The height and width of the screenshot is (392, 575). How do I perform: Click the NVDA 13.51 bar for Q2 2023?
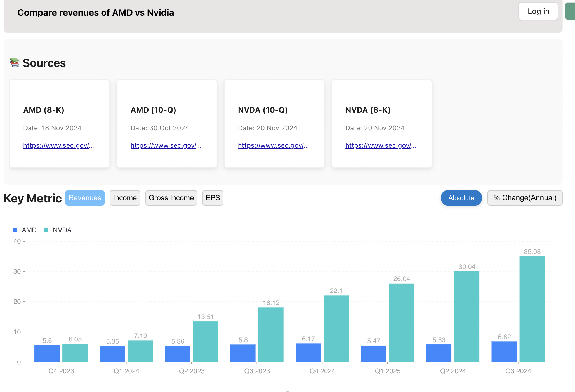[x=206, y=342]
